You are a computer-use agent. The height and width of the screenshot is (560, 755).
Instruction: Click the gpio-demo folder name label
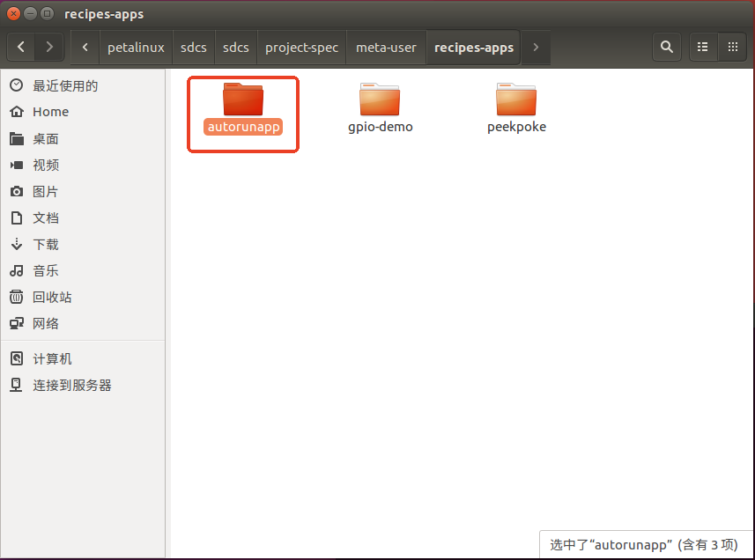click(380, 127)
